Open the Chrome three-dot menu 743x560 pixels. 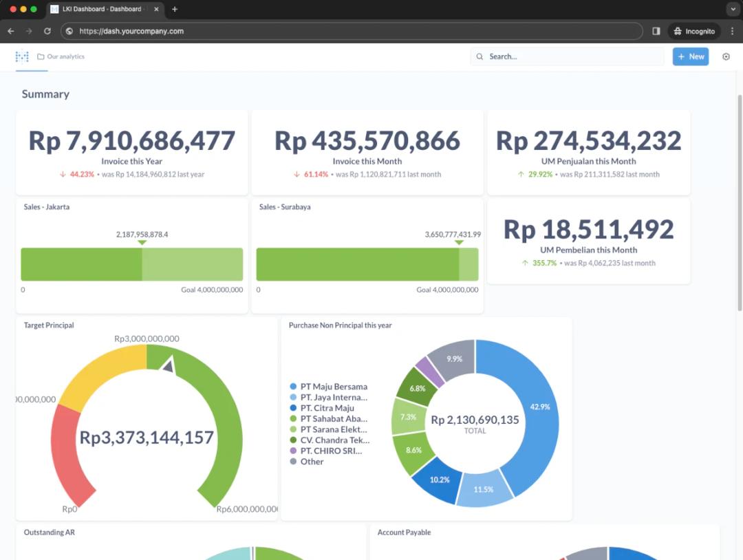[x=733, y=31]
